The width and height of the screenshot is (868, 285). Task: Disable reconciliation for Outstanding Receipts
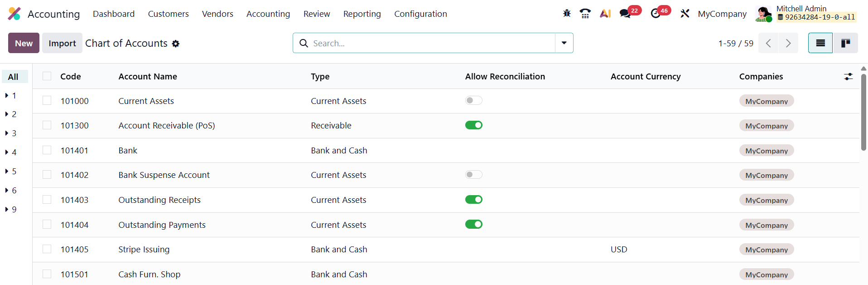point(473,200)
